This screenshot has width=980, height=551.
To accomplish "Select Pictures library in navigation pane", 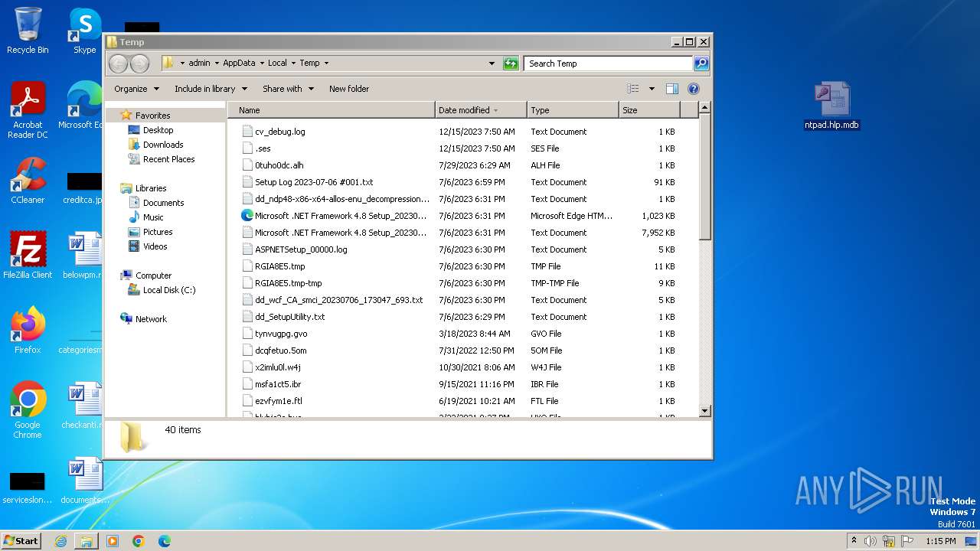I will pos(158,232).
